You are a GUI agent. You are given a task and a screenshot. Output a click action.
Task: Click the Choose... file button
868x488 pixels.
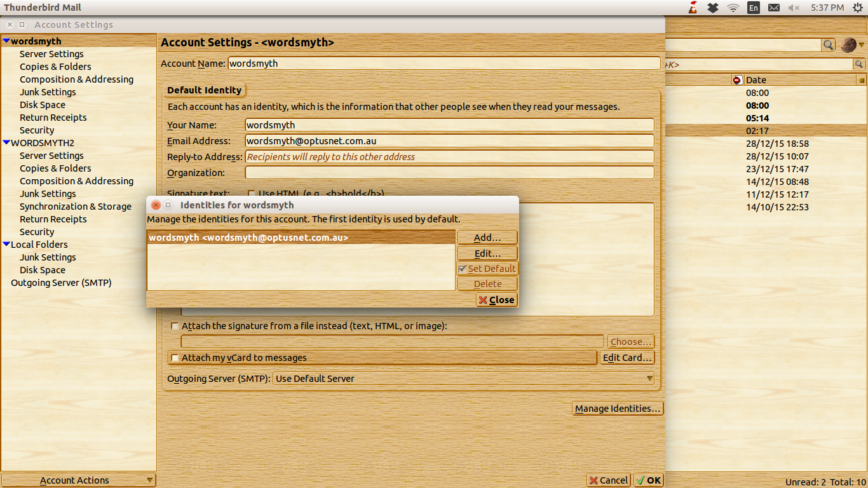coord(631,342)
